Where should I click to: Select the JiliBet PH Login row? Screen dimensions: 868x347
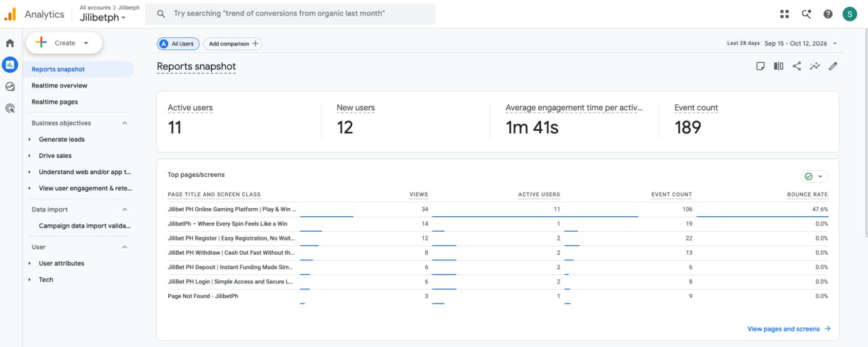click(498, 281)
